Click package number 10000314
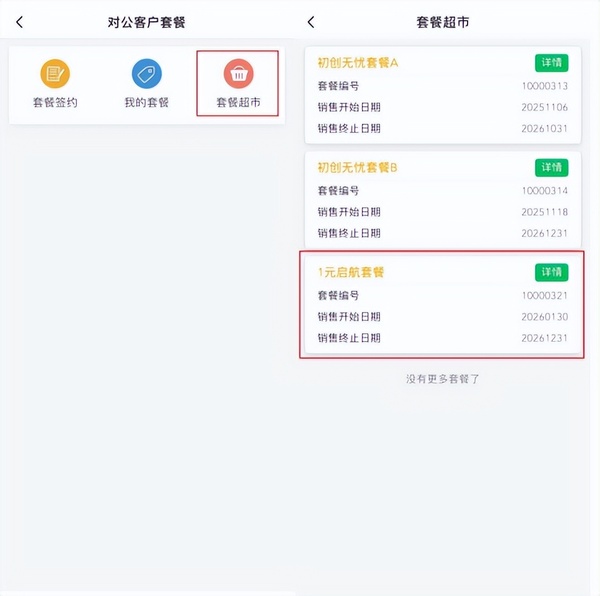This screenshot has width=600, height=596. tap(544, 190)
